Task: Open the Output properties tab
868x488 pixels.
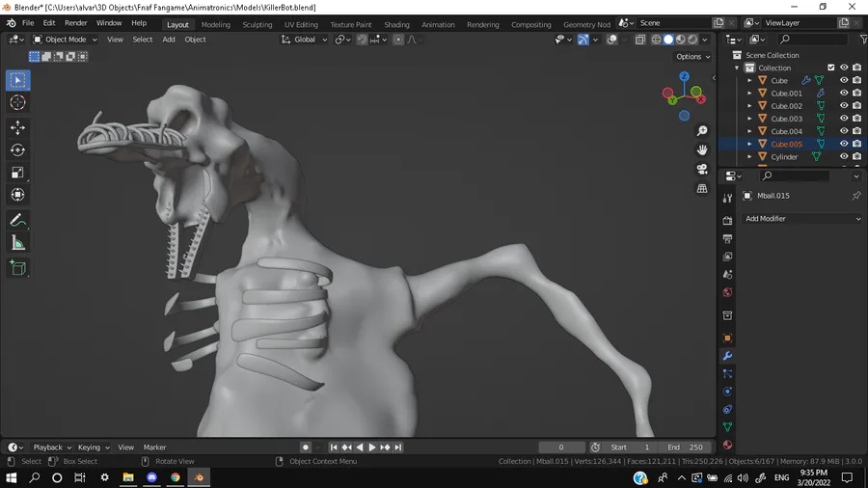Action: tap(727, 238)
